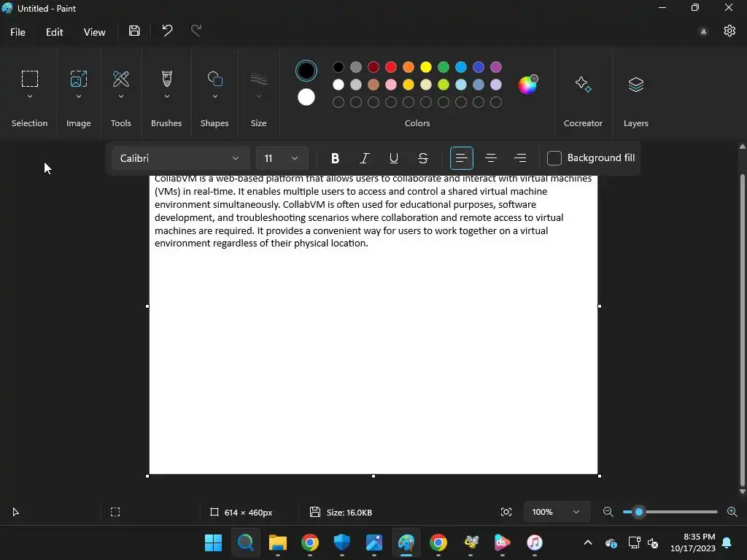Open the Edit menu
Screen dimensions: 747x560
(54, 32)
